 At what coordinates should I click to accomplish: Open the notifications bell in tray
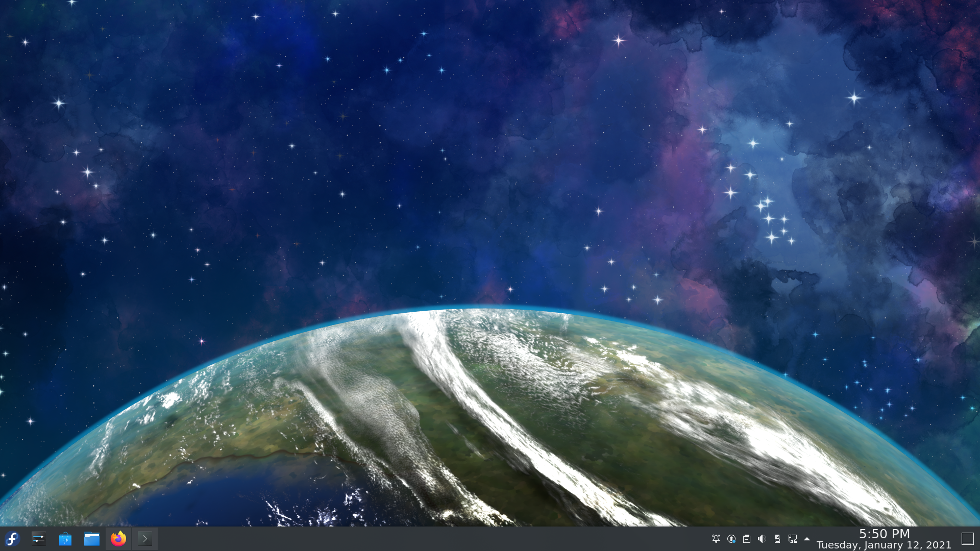click(716, 539)
